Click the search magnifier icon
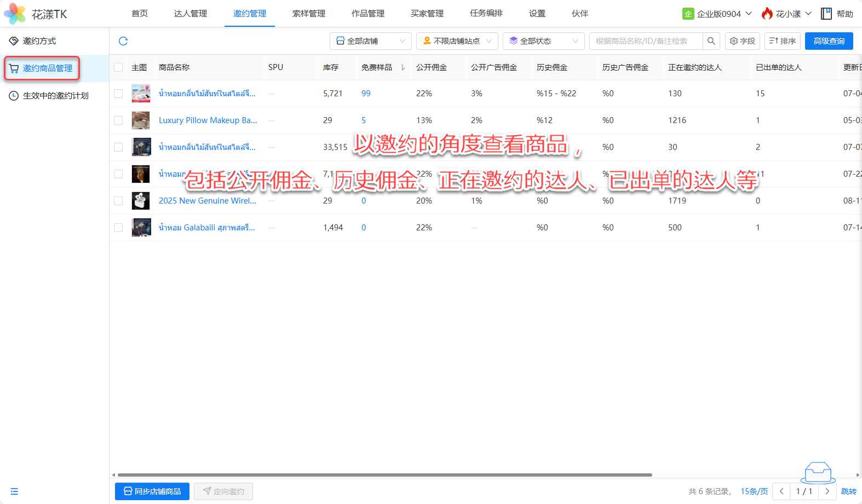 [711, 41]
